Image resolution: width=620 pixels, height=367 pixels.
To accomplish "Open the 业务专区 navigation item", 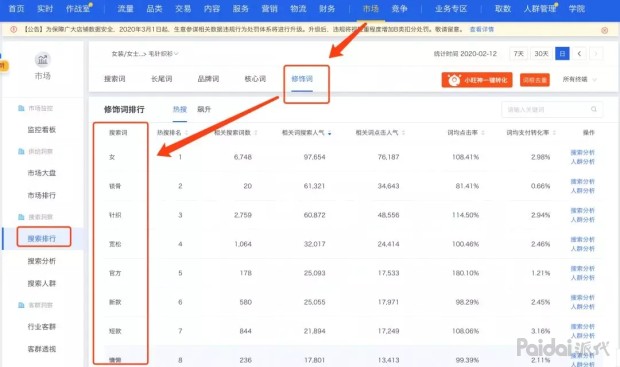I will click(x=451, y=9).
